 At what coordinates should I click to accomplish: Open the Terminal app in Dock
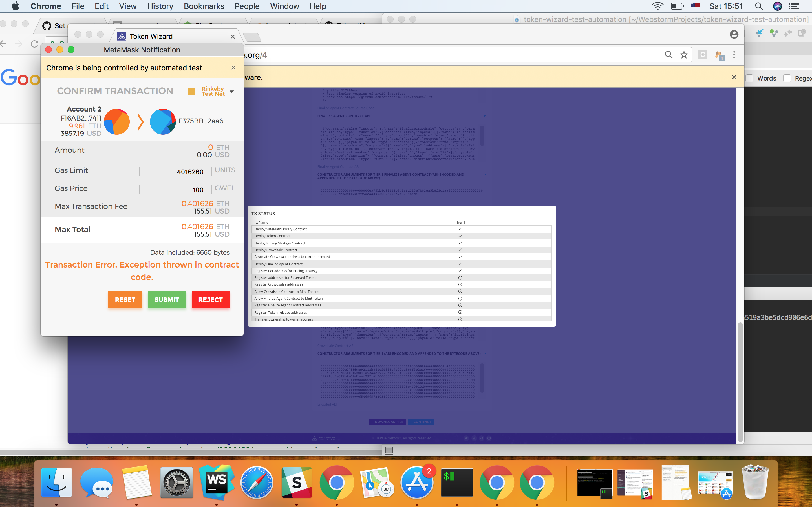point(457,482)
